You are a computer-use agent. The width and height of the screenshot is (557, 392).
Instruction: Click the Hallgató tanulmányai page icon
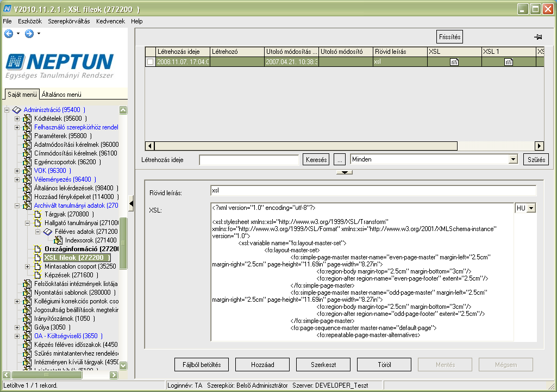pyautogui.click(x=37, y=223)
